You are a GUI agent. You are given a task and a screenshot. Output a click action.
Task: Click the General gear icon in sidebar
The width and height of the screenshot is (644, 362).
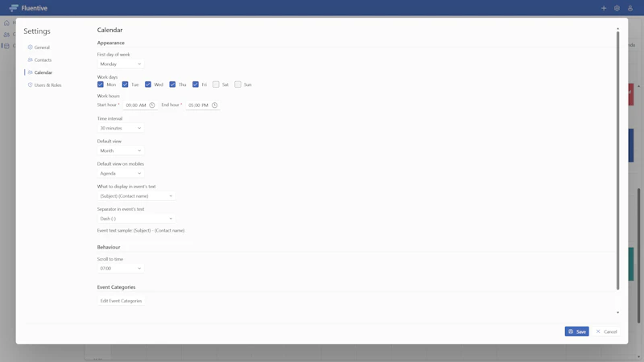(x=30, y=47)
